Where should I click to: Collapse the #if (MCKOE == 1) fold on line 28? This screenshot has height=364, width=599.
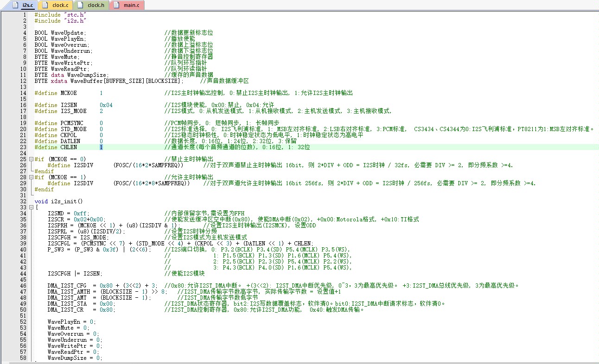31,177
